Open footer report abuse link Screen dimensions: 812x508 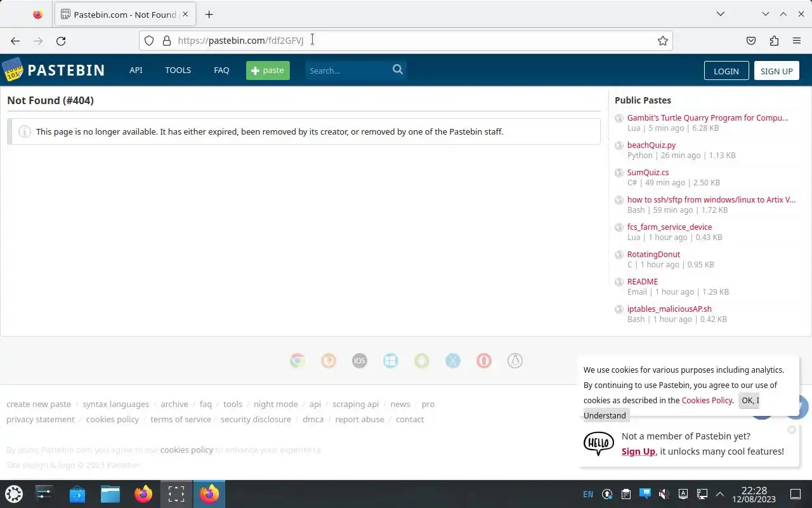click(x=360, y=419)
